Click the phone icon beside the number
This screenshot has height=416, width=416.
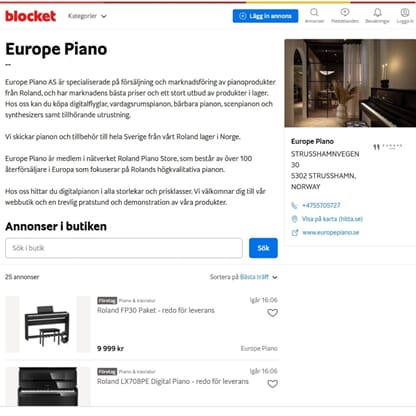[x=294, y=205]
